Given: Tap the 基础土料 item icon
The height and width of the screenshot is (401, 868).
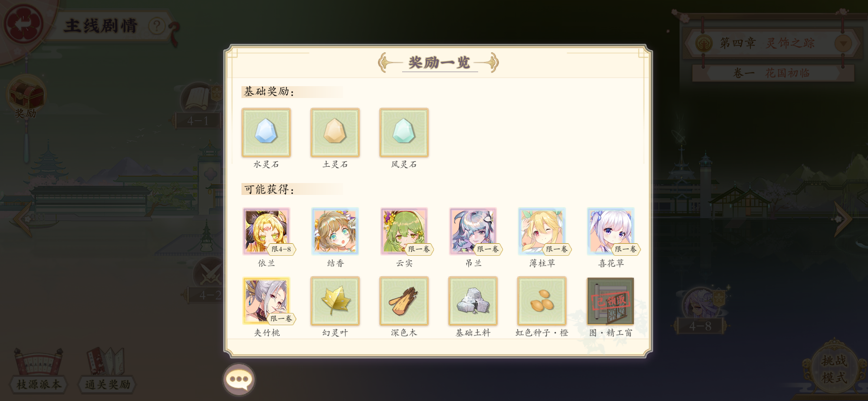Looking at the screenshot, I should point(473,301).
